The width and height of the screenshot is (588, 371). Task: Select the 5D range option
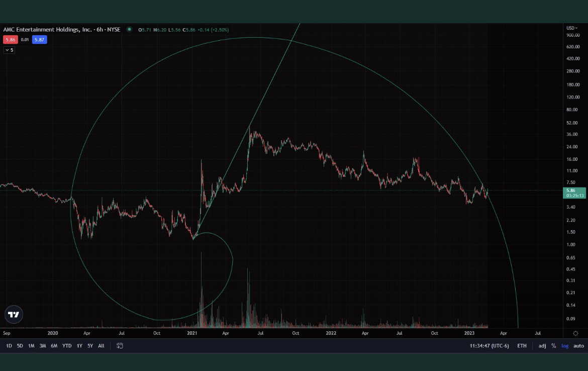tap(20, 345)
